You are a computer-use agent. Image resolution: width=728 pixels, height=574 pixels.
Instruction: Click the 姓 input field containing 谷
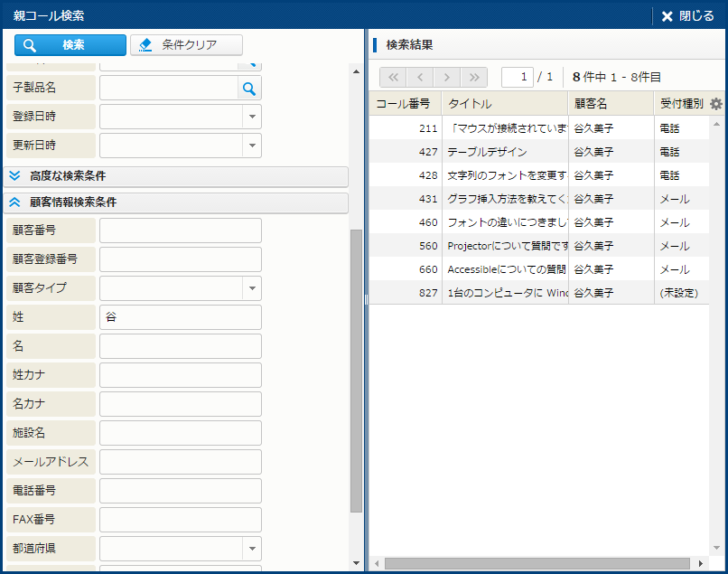tap(180, 317)
